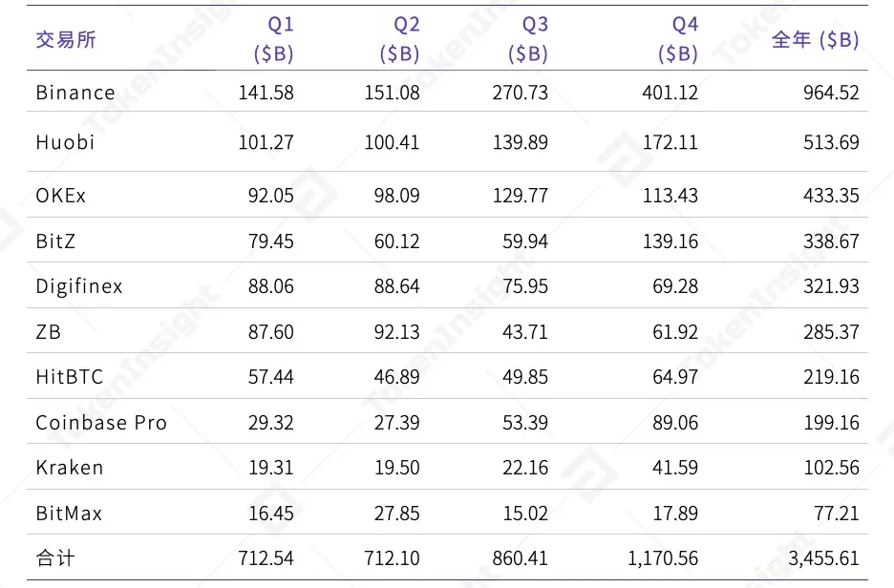Viewport: 894px width, 588px height.
Task: Click the Q4 ($B) column header
Action: click(678, 40)
